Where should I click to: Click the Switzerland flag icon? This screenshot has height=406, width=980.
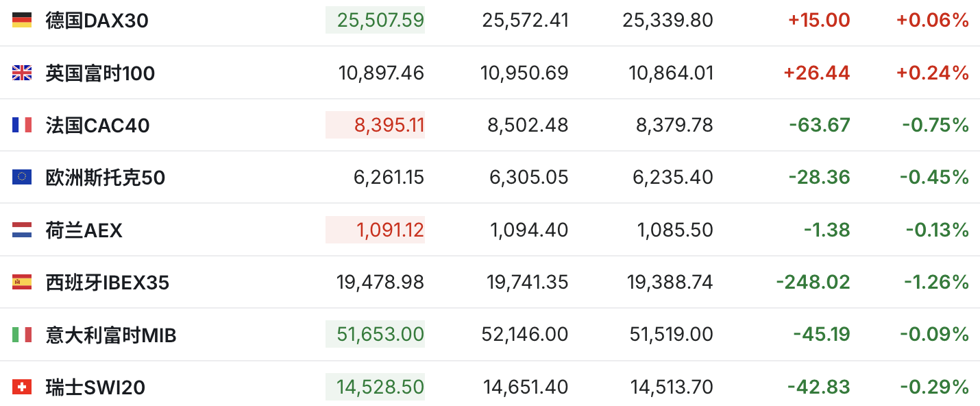(22, 387)
